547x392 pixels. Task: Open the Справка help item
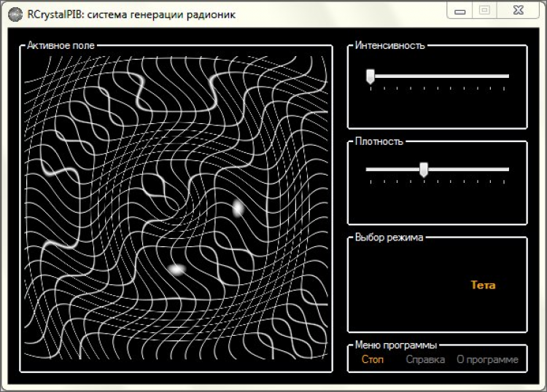coord(425,360)
